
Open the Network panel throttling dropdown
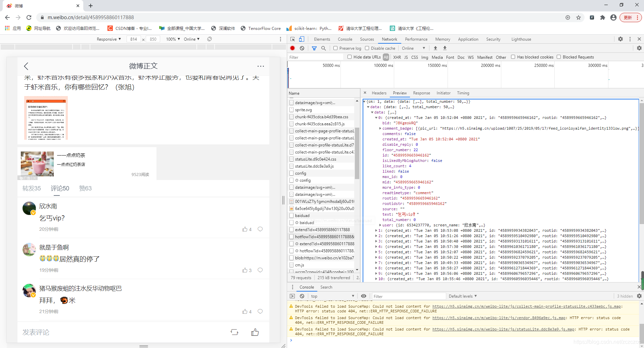click(414, 48)
